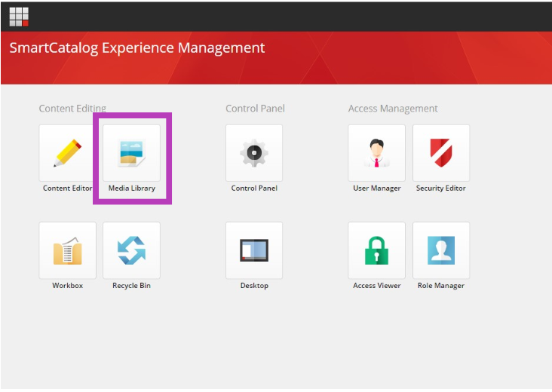
Task: Click the 'Content Editing' section heading
Action: click(x=72, y=109)
